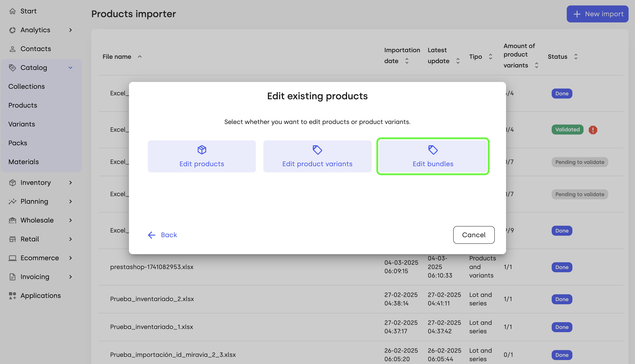
Task: Expand the Ecommerce menu chevron
Action: [71, 258]
